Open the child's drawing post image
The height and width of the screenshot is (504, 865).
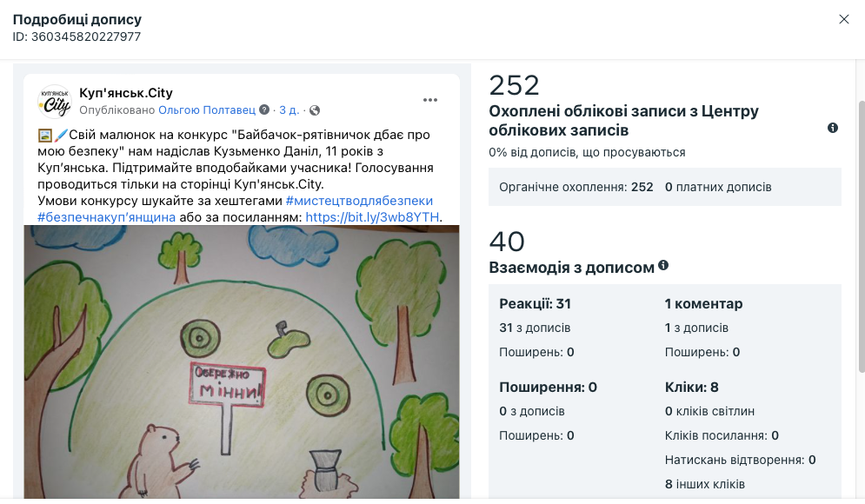[x=242, y=361]
